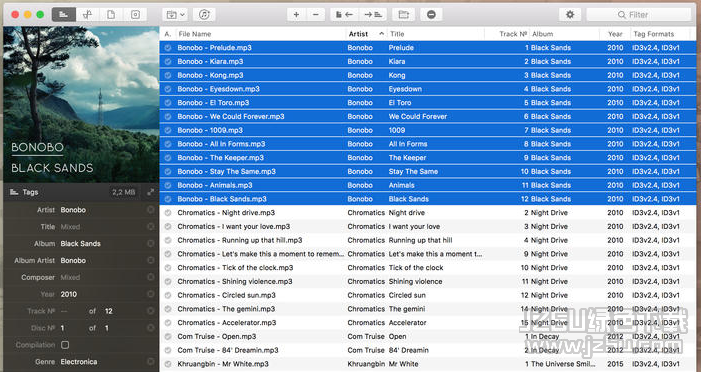Click the status circle on Bonobo - Prelude.mp3 row
The image size is (701, 372).
pos(168,48)
